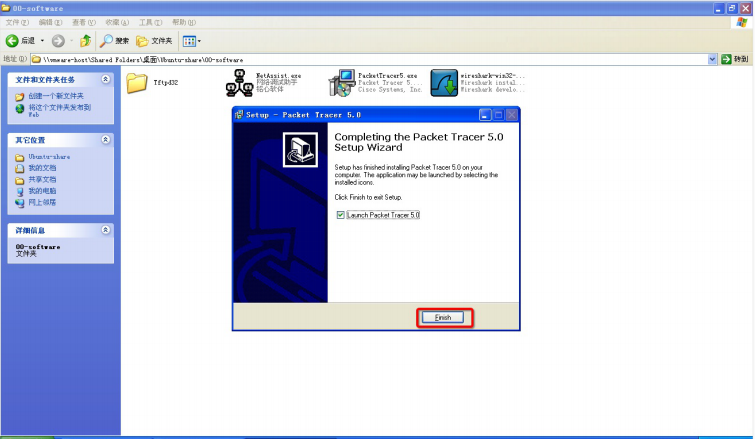Click the 00-software title bar folder icon
This screenshot has height=439, width=755.
(6, 8)
